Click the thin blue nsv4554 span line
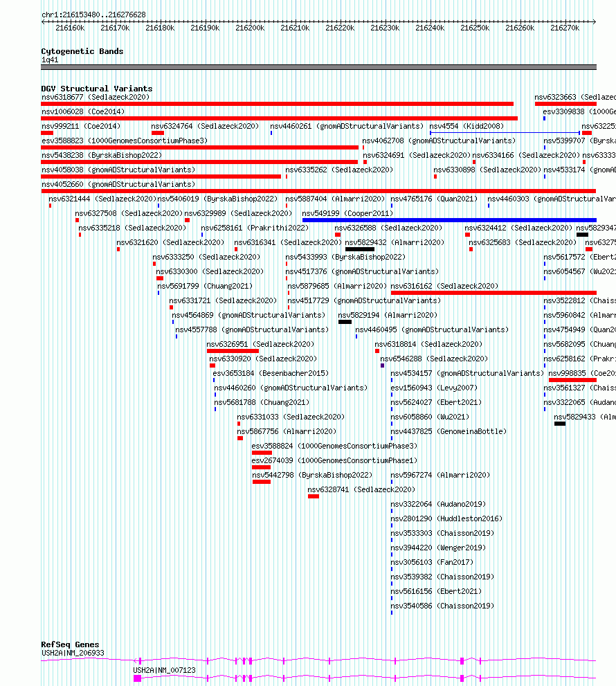Image resolution: width=616 pixels, height=686 pixels. [505, 133]
